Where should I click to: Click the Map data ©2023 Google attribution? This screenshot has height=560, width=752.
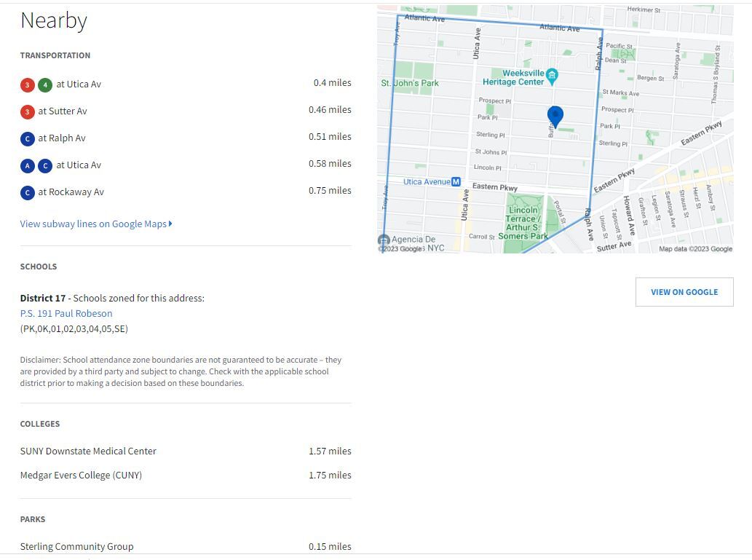pos(695,249)
